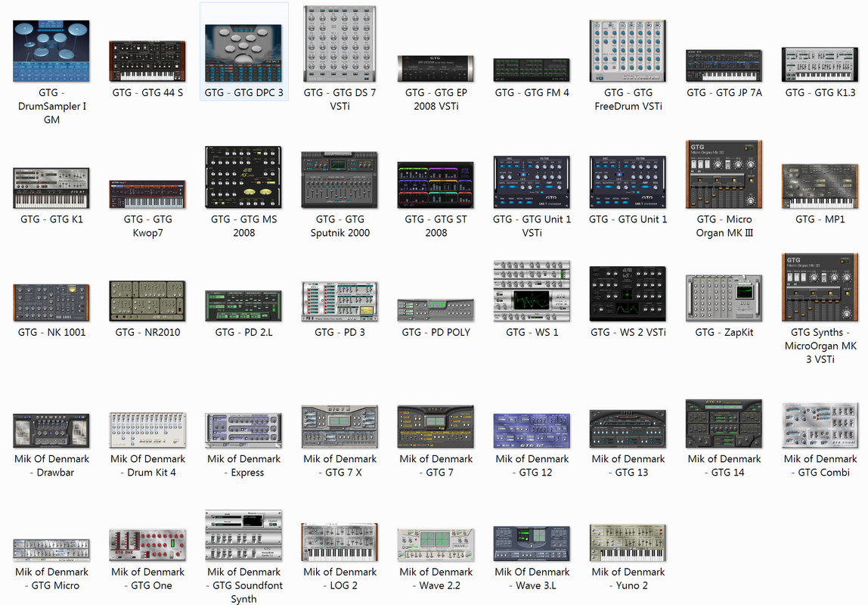The width and height of the screenshot is (868, 605).
Task: Select the GTG FreeDrum VSTi icon
Action: tap(628, 51)
